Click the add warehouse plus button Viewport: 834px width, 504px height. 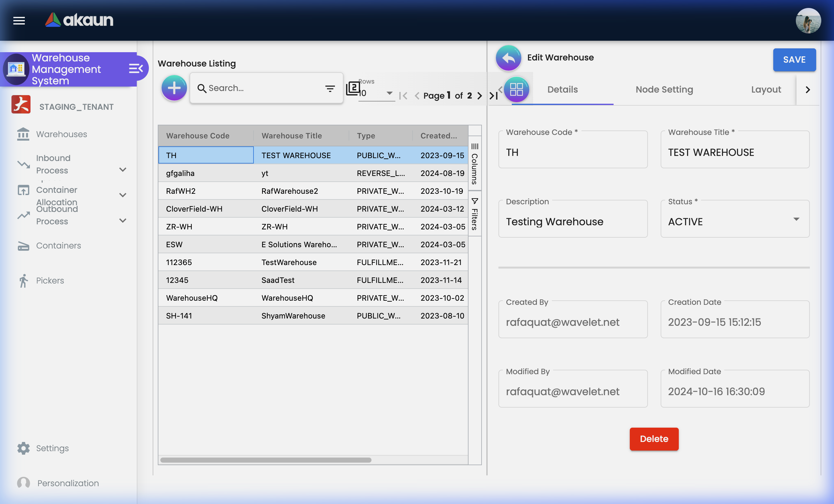point(174,88)
